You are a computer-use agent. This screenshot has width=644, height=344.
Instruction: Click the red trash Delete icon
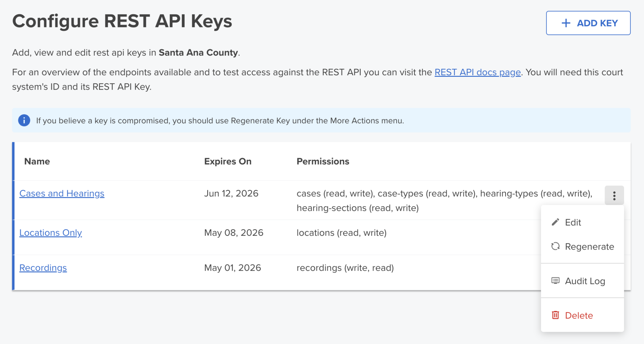(555, 315)
